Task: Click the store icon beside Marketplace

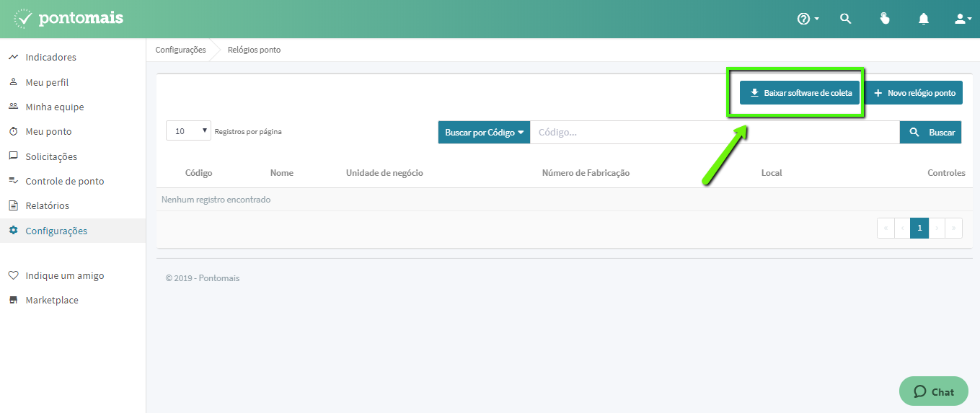Action: click(13, 300)
